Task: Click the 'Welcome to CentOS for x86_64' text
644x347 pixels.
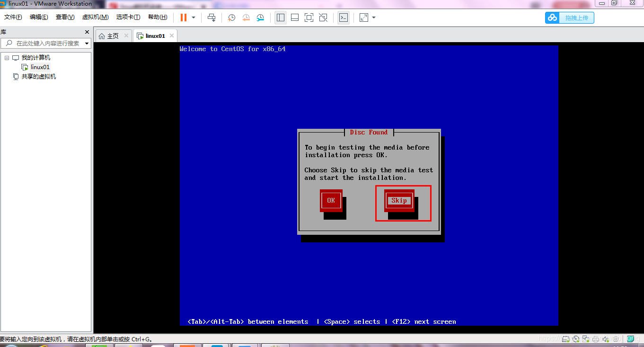Action: pos(233,49)
